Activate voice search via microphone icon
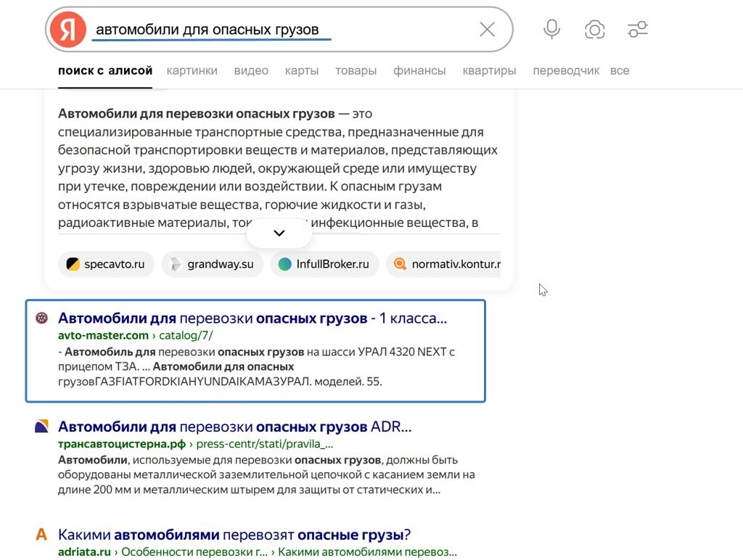Screen dimensions: 743x560 coord(551,29)
